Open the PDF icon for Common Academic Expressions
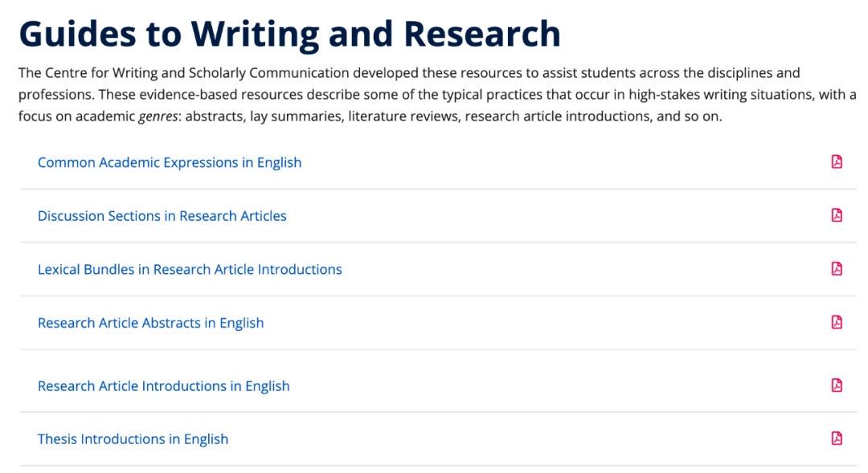Screen dimensions: 868x473 837,161
